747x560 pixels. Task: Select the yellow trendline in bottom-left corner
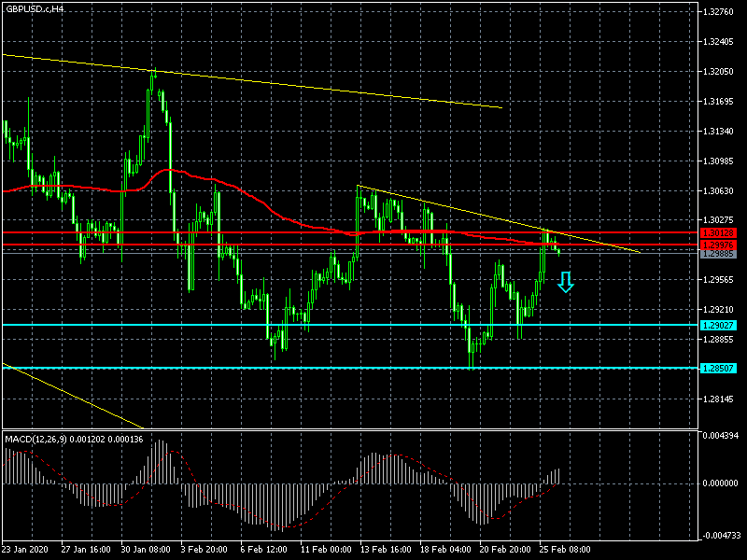[72, 396]
